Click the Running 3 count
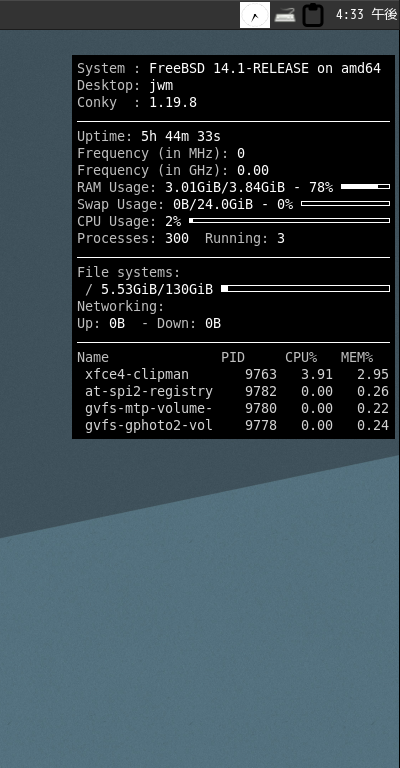400x768 pixels. point(245,239)
